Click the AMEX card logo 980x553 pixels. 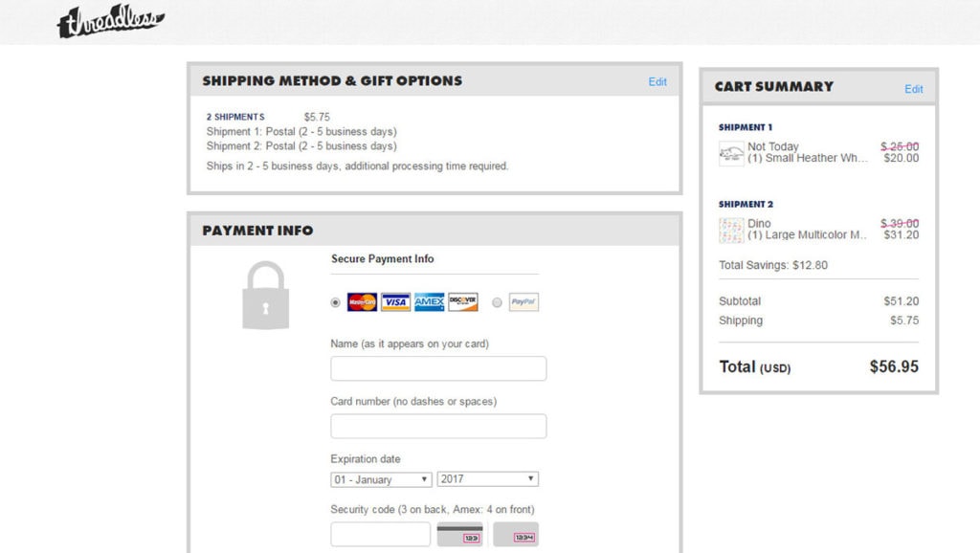pos(428,301)
